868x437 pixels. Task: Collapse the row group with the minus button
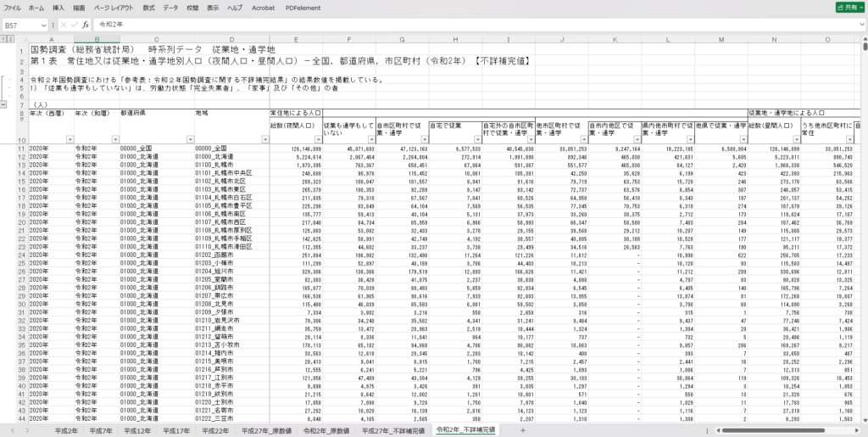[3, 104]
